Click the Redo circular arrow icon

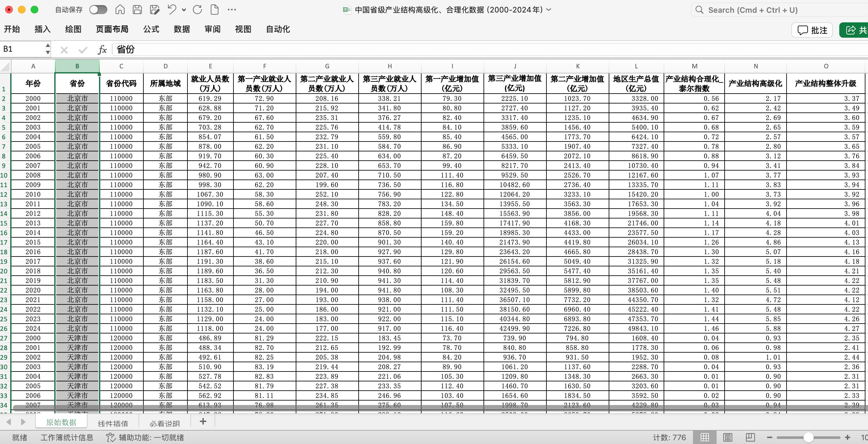197,10
